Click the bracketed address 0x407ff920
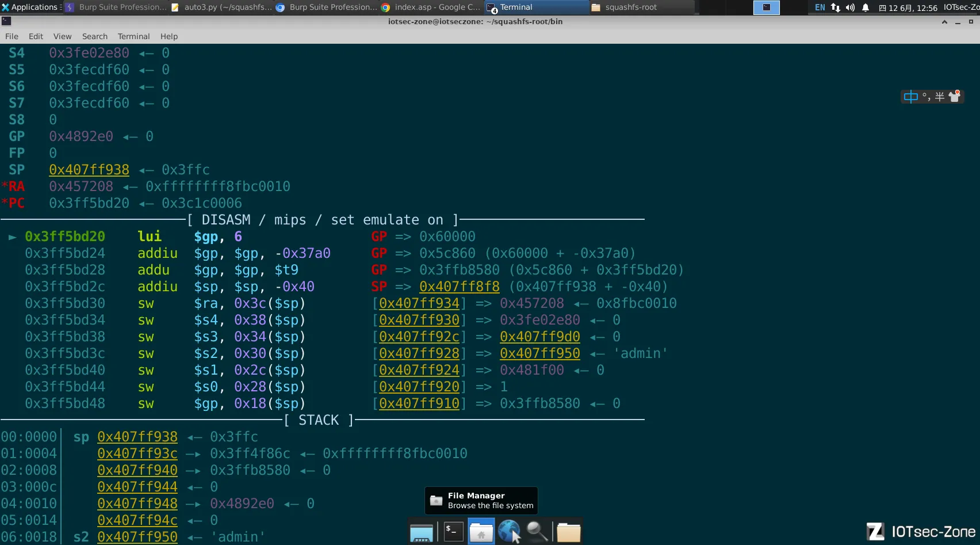Image resolution: width=980 pixels, height=545 pixels. coord(419,387)
